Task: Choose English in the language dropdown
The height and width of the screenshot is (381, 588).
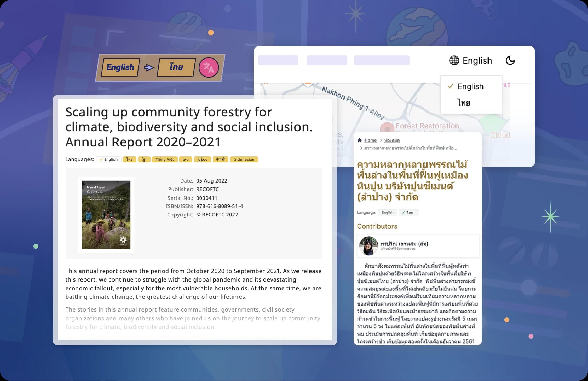Action: click(x=470, y=86)
